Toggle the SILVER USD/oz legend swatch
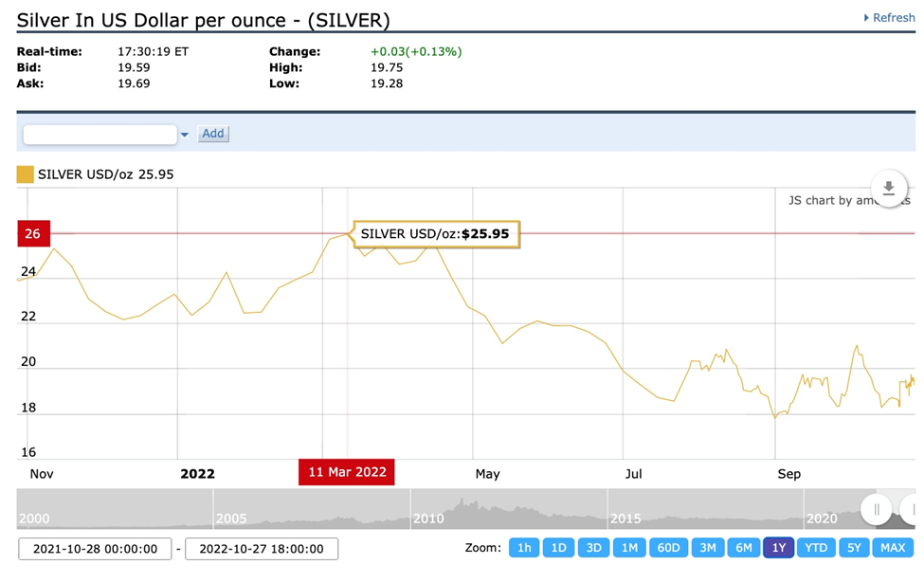 click(x=26, y=174)
